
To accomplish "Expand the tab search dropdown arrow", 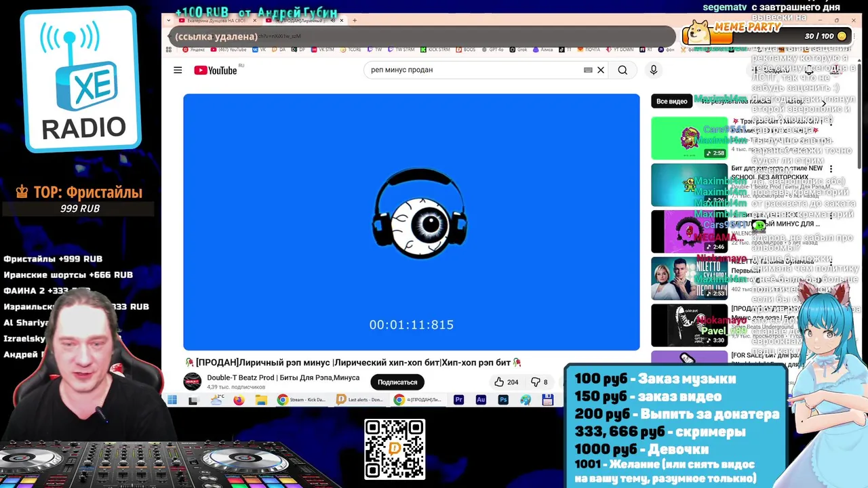I will 169,20.
